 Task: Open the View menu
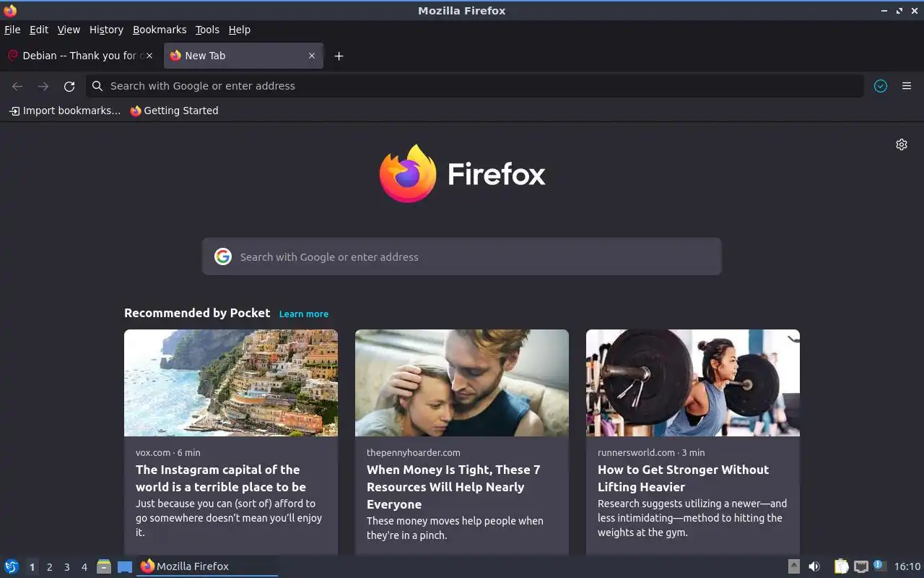69,30
